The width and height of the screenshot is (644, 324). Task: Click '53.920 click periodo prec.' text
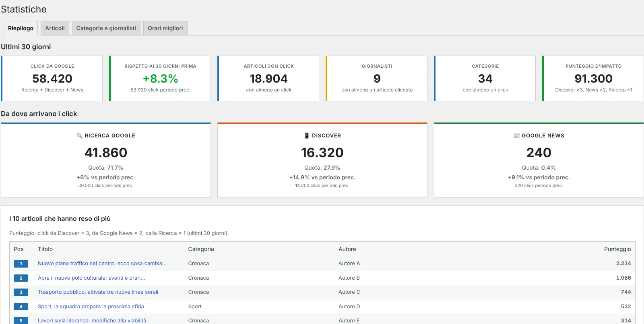[x=161, y=90]
